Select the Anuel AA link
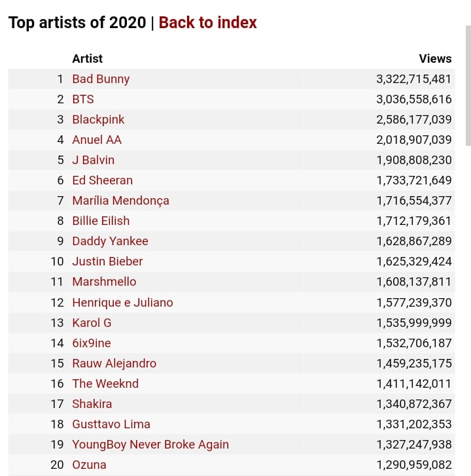 point(97,140)
